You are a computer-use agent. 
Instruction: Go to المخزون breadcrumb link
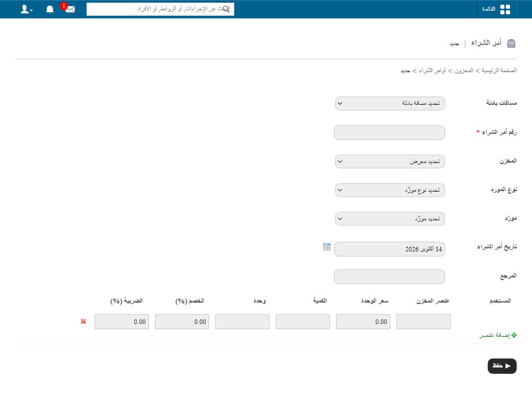click(464, 71)
